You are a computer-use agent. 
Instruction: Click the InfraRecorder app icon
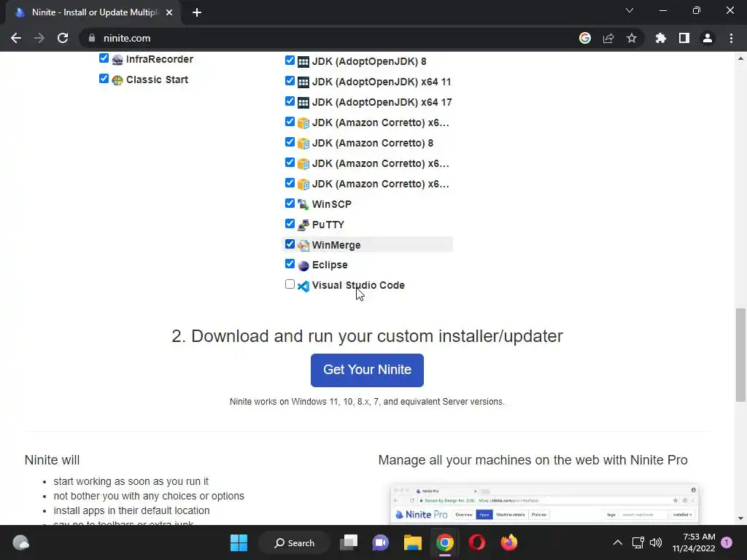click(x=117, y=60)
